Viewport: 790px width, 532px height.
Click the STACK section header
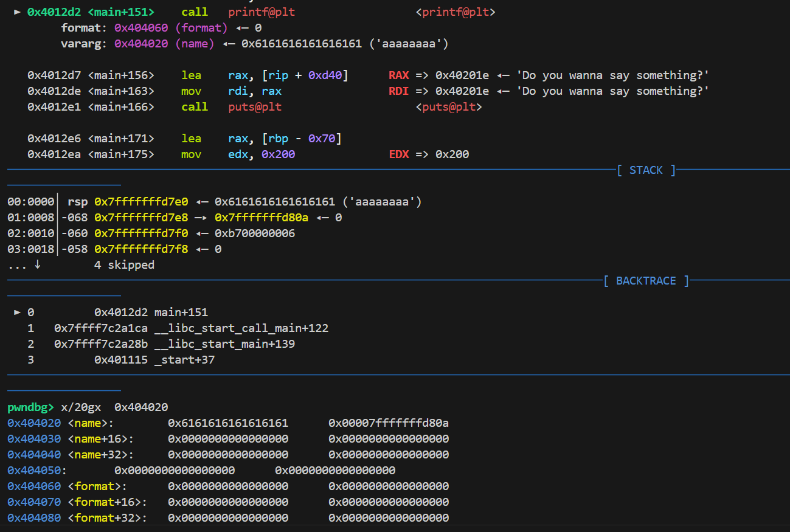point(646,170)
